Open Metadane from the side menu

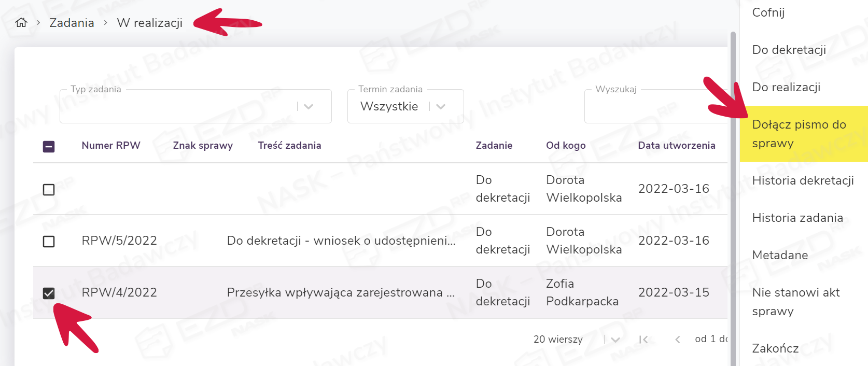pos(780,255)
